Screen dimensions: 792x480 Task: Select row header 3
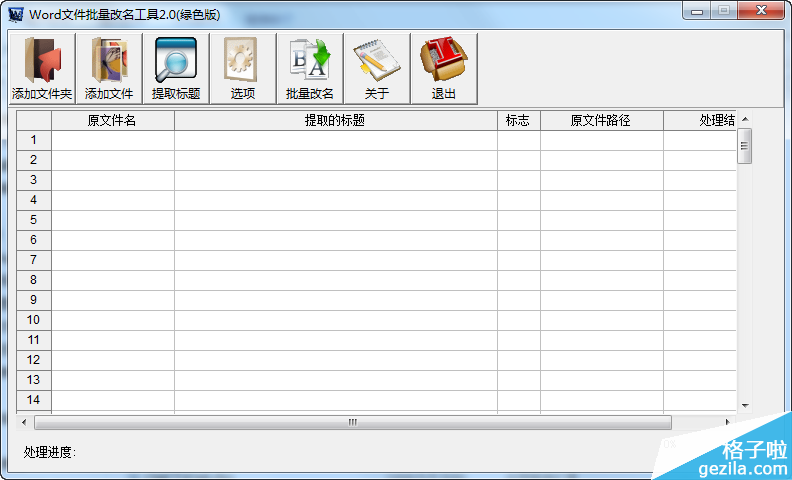click(x=34, y=180)
